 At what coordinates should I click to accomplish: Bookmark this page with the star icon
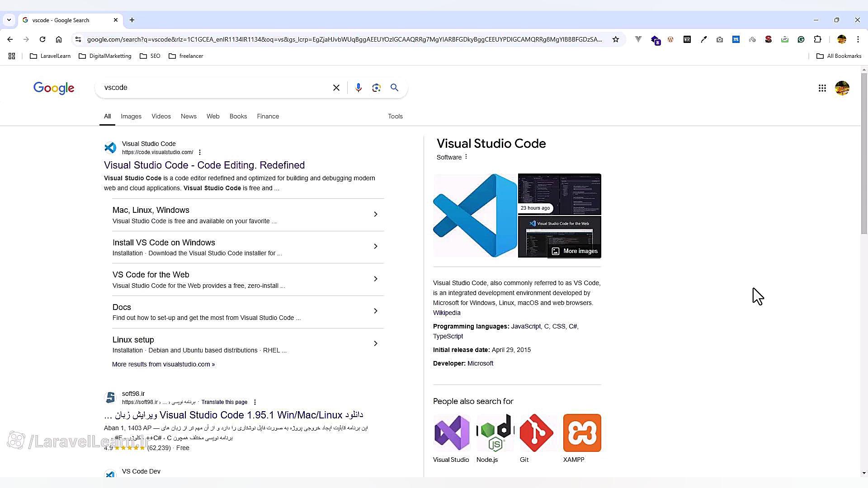click(616, 40)
